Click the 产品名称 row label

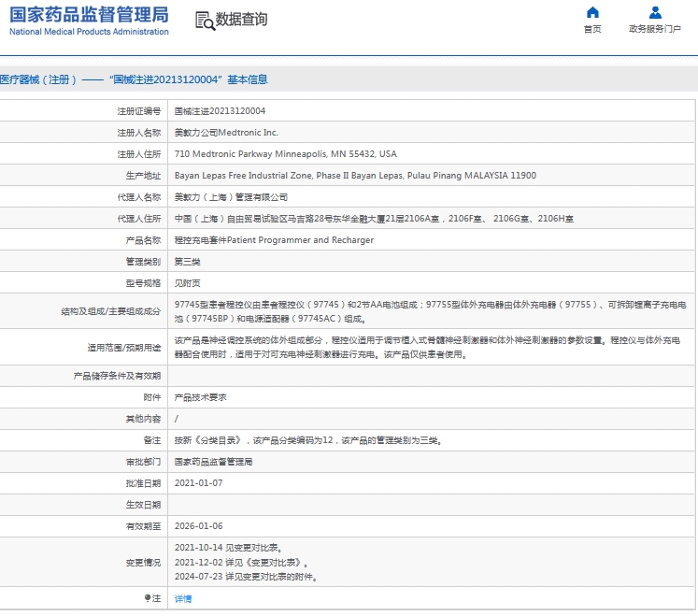[x=143, y=240]
